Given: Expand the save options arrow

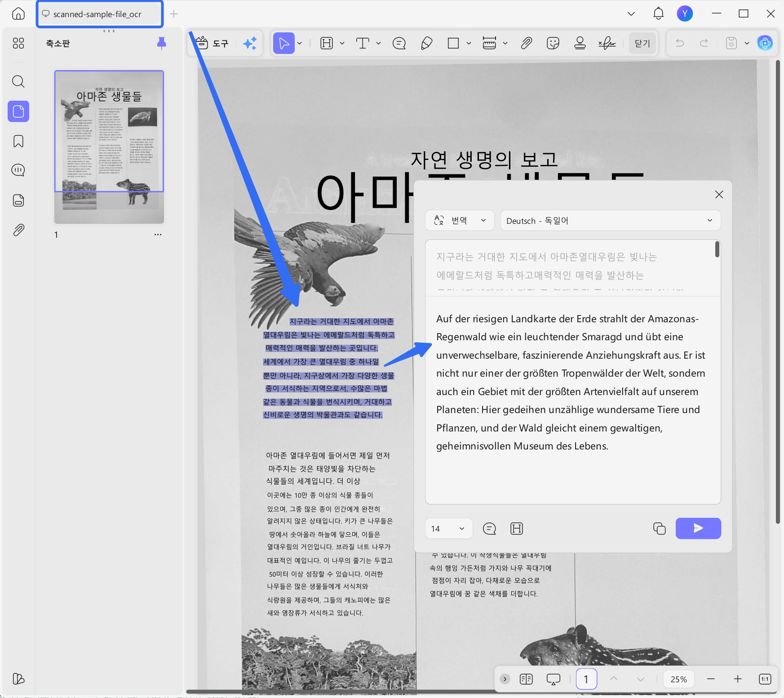Looking at the screenshot, I should [747, 43].
